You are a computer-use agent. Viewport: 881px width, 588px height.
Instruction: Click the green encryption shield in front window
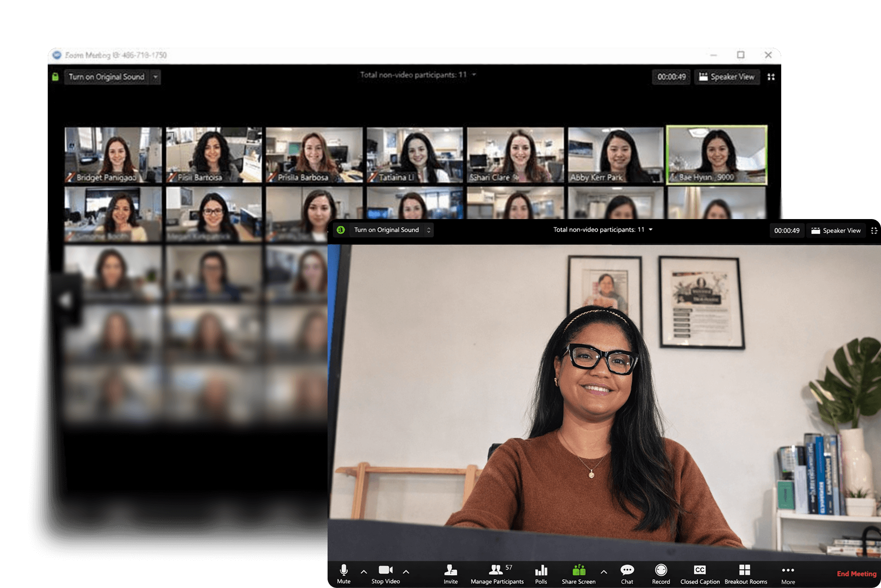340,230
